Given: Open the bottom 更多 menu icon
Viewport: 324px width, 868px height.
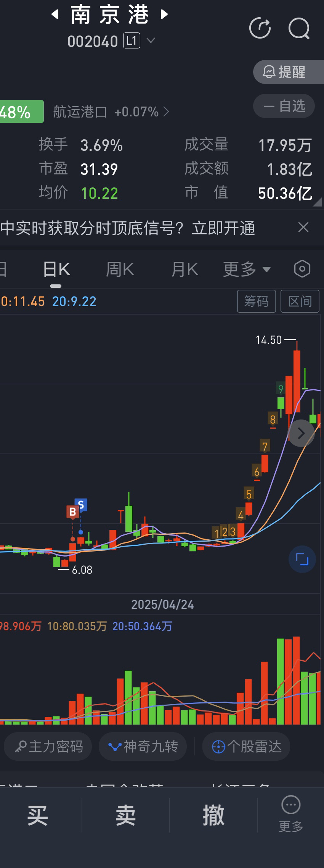Looking at the screenshot, I should tap(291, 814).
